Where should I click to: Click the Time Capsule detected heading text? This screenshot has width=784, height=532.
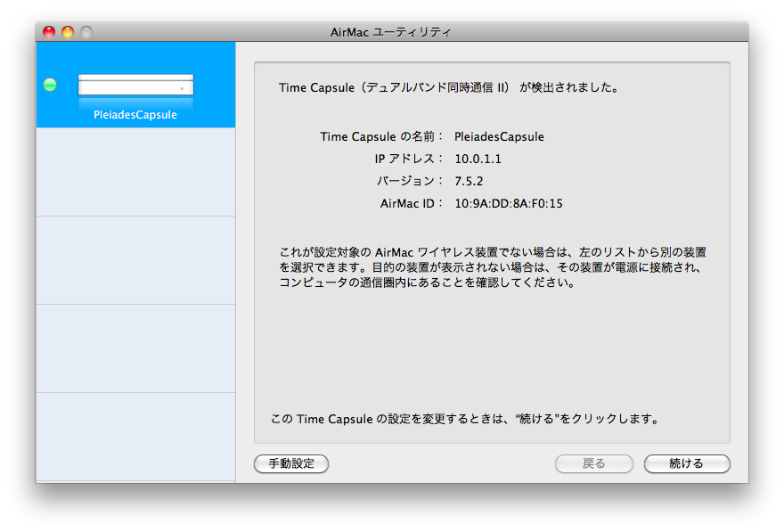449,87
